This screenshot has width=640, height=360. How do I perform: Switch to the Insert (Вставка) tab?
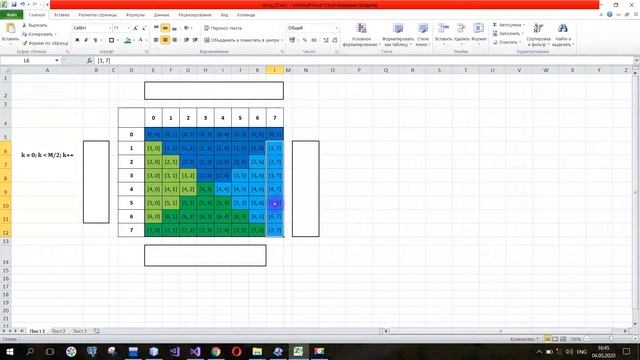(x=62, y=15)
